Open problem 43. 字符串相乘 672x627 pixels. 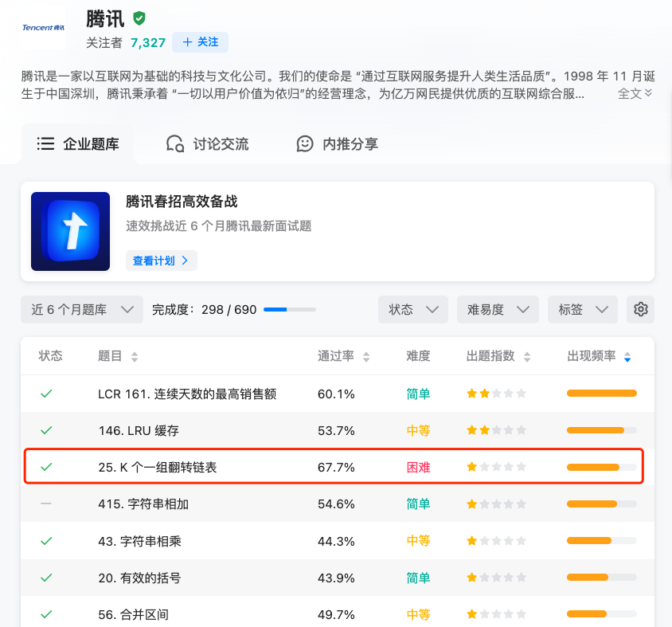(139, 541)
